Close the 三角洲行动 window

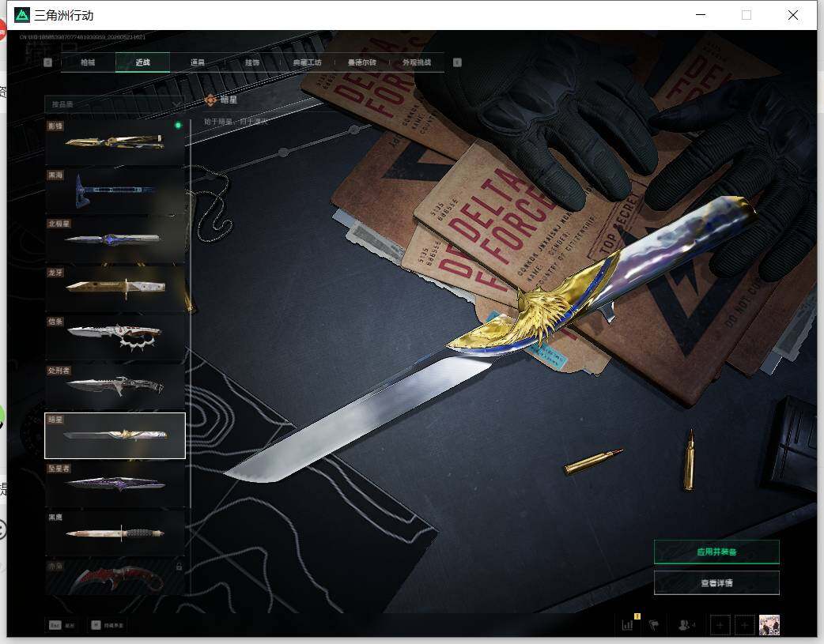[793, 15]
